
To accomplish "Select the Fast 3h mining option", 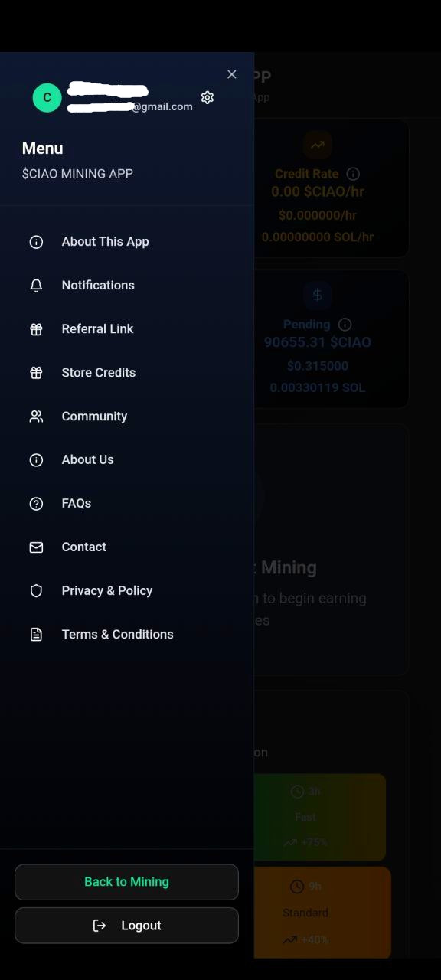I will (319, 817).
